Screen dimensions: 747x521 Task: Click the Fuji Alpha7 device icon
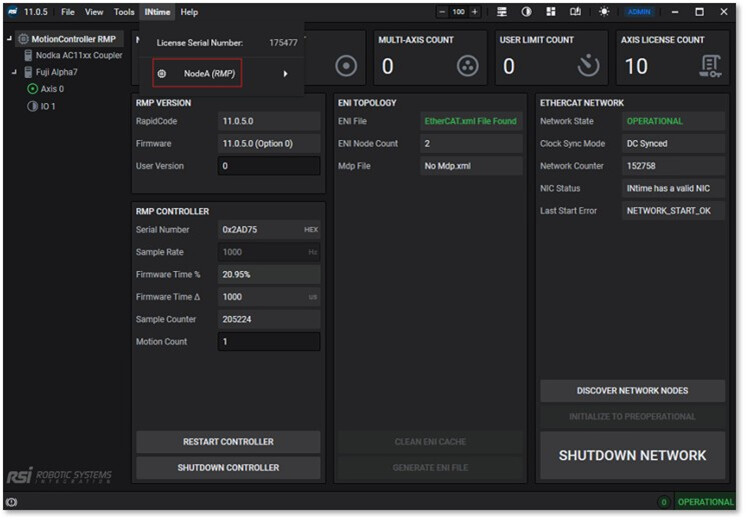[x=28, y=72]
